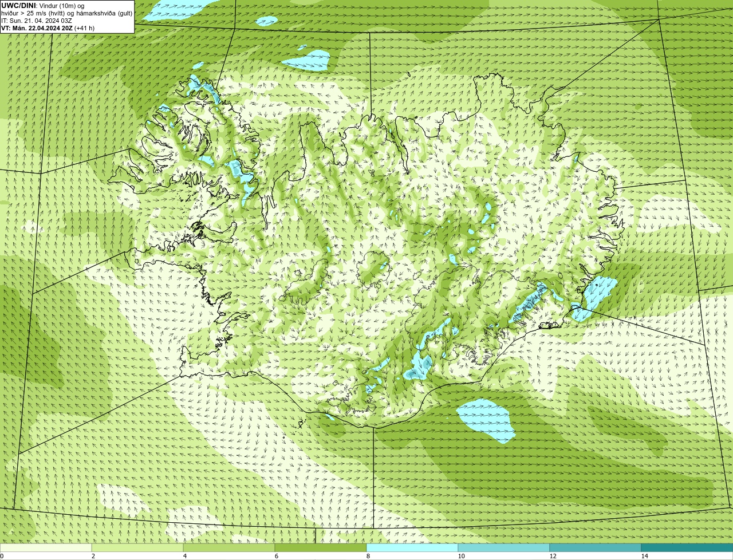Click the scale label '6' under the color bar
The width and height of the screenshot is (733, 560).
point(277,556)
